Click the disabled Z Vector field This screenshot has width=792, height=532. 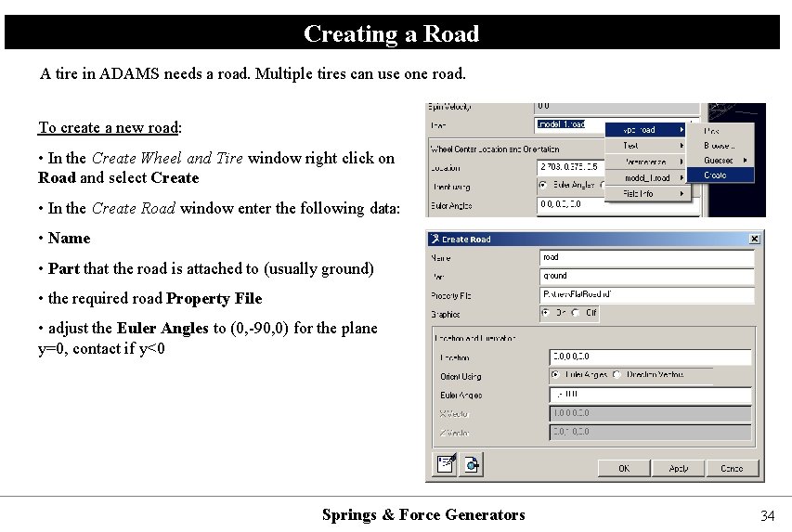pyautogui.click(x=651, y=432)
